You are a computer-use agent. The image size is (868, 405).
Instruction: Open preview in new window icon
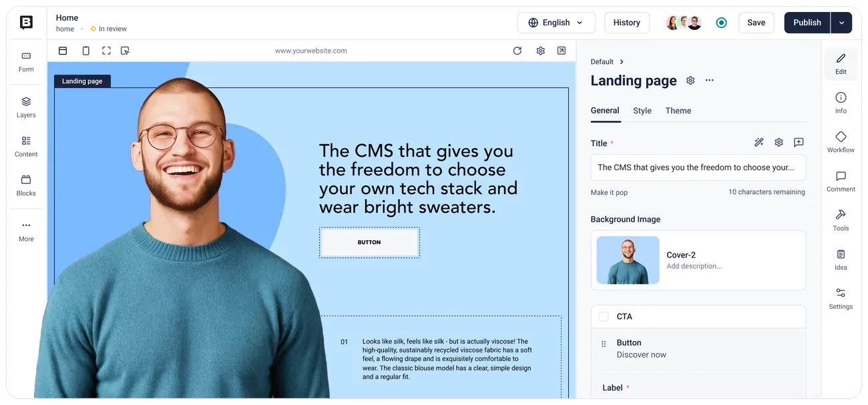point(562,51)
